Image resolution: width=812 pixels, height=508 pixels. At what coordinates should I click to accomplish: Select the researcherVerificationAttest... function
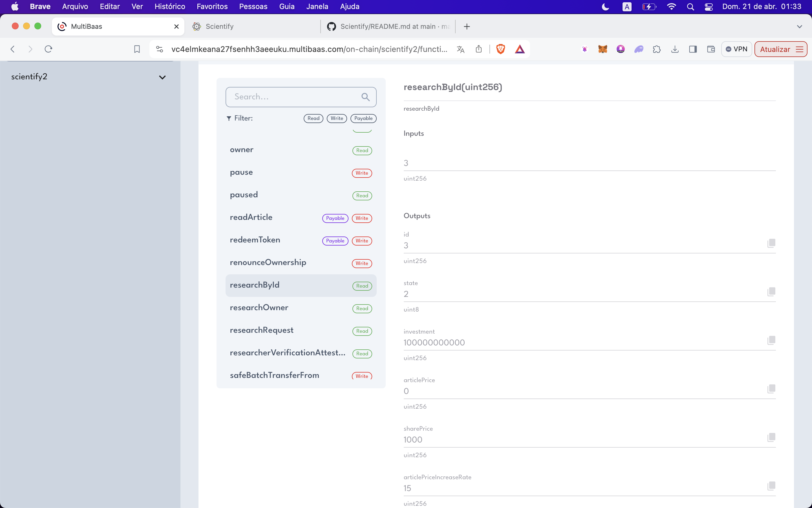(301, 353)
